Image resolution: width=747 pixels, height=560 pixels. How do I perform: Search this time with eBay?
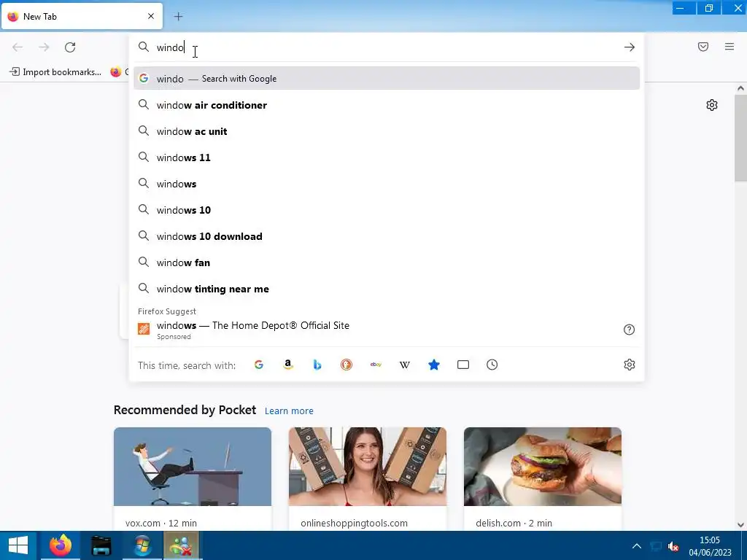pyautogui.click(x=376, y=365)
